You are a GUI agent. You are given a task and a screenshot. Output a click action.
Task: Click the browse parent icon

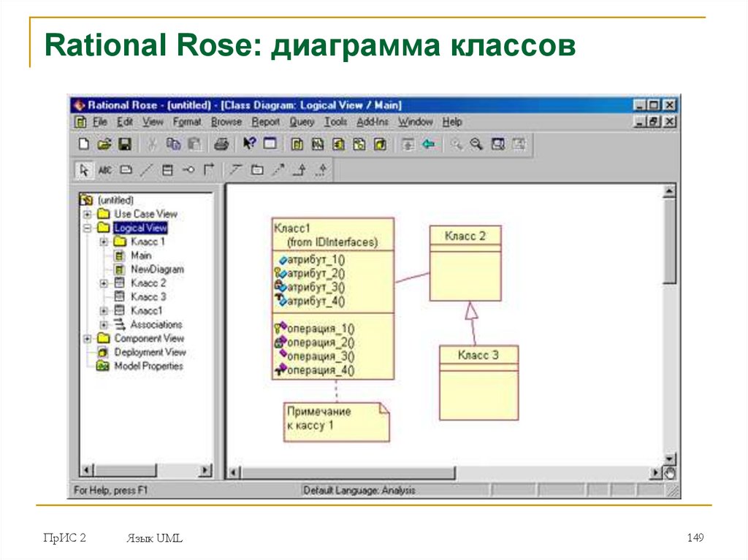(x=408, y=144)
